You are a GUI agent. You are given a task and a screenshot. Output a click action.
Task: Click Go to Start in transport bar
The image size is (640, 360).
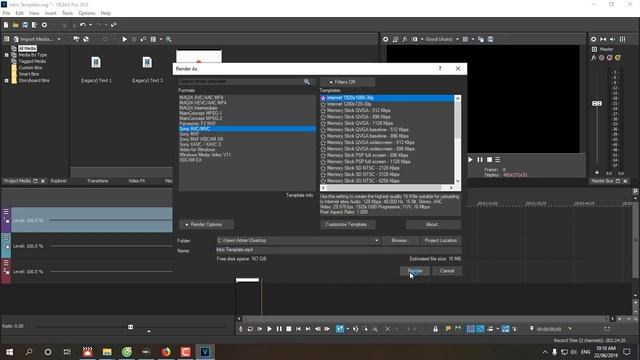coord(298,329)
